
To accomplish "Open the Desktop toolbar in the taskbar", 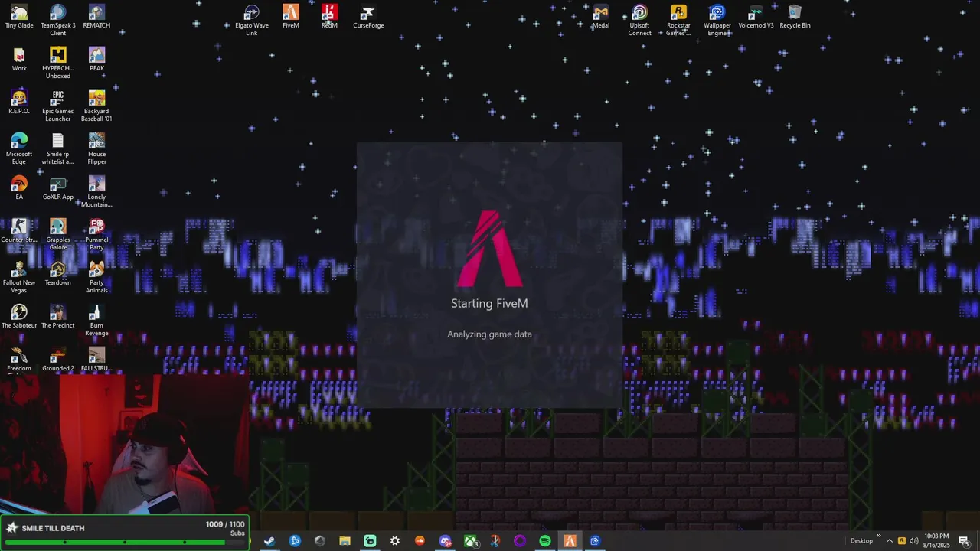I will pos(861,541).
